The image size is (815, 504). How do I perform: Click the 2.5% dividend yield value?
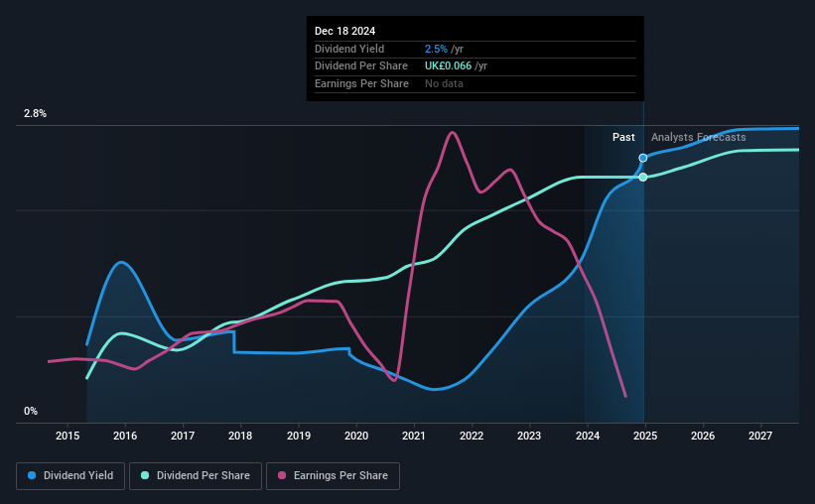tap(436, 49)
